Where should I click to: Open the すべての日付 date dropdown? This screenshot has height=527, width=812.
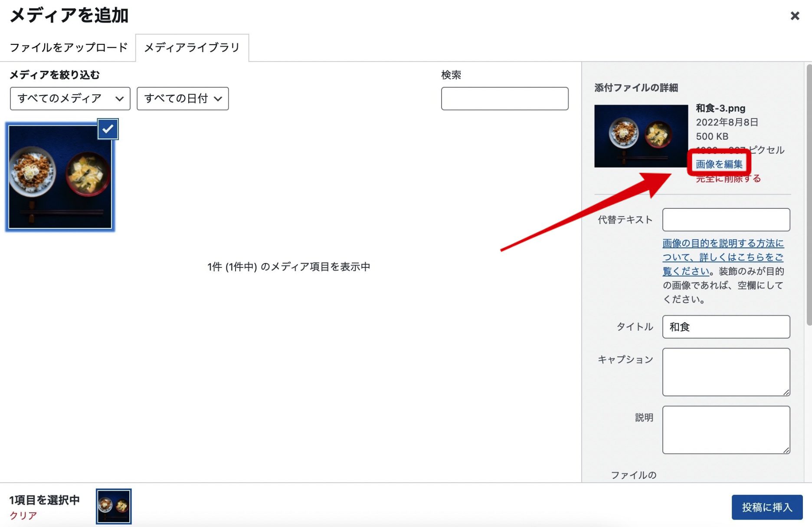point(183,99)
